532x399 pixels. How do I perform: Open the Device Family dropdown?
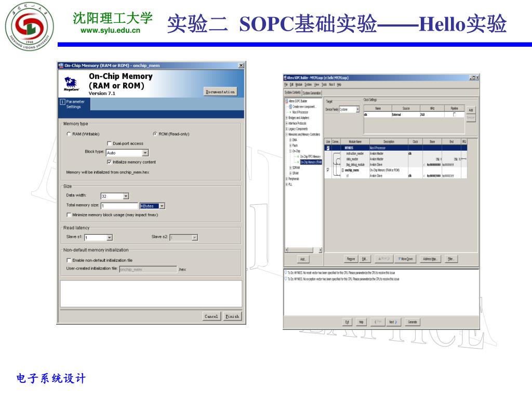[357, 109]
